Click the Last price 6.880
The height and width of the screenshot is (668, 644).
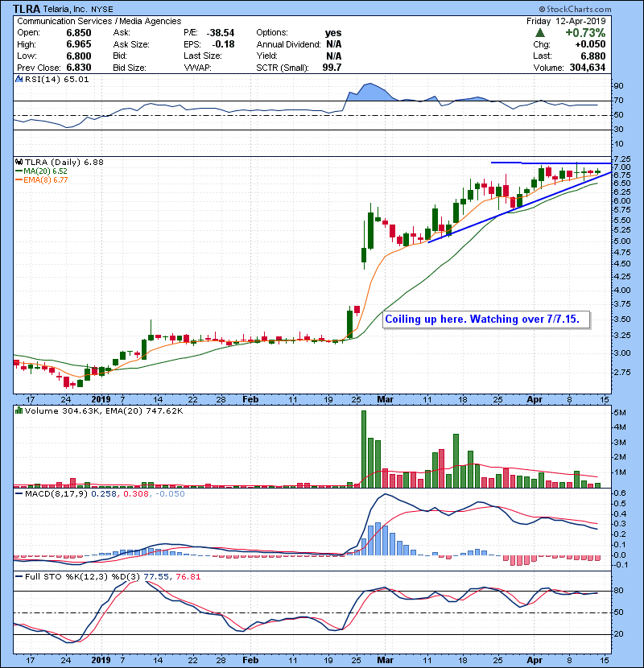(x=592, y=56)
